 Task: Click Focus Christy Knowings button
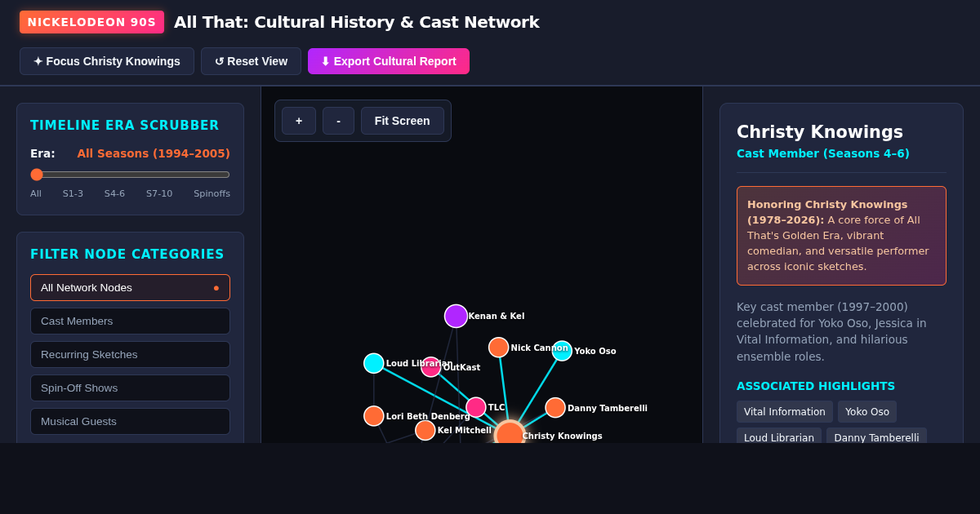107,61
